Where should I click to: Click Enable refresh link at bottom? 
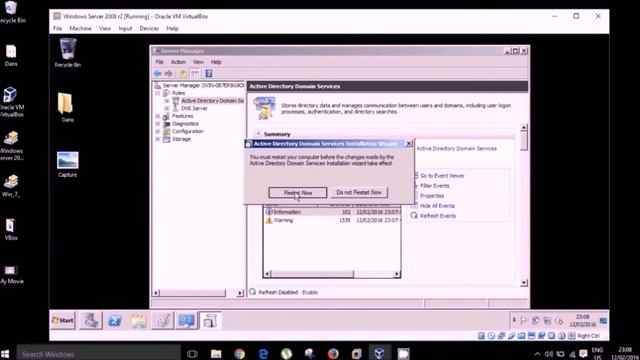[x=310, y=292]
